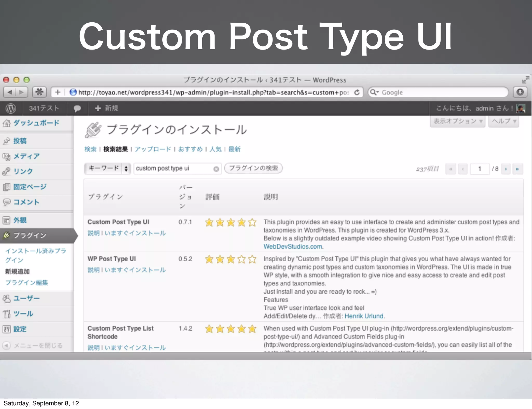Click the current page number field
Image resolution: width=532 pixels, height=409 pixels.
(x=480, y=169)
